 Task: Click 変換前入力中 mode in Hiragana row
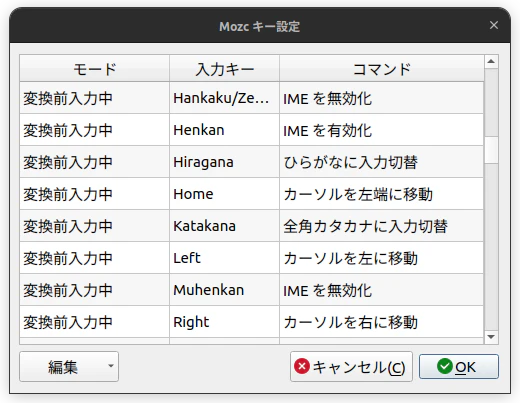(95, 162)
